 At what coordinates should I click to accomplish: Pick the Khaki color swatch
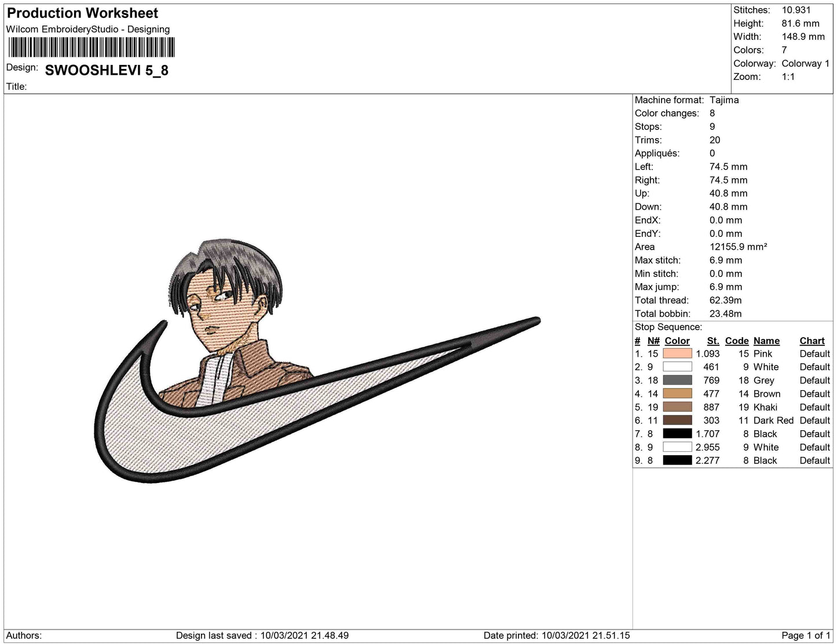(677, 407)
